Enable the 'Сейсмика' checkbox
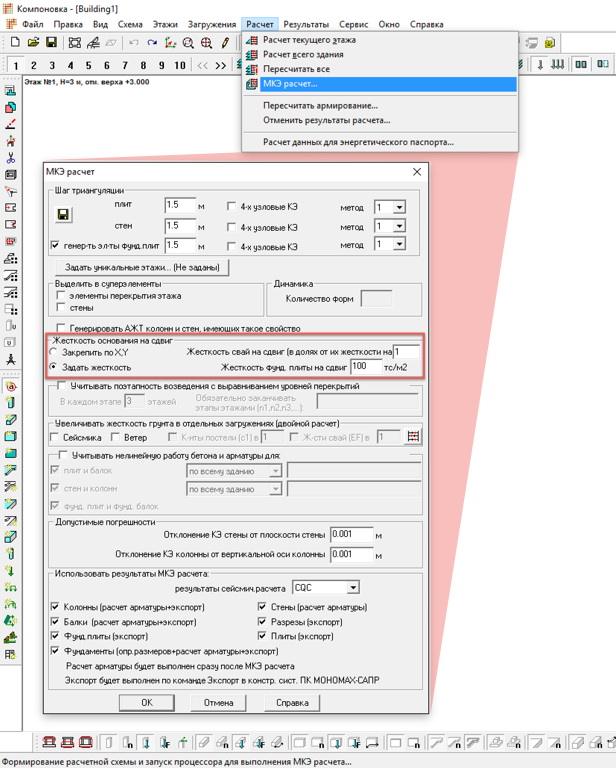 tap(56, 438)
